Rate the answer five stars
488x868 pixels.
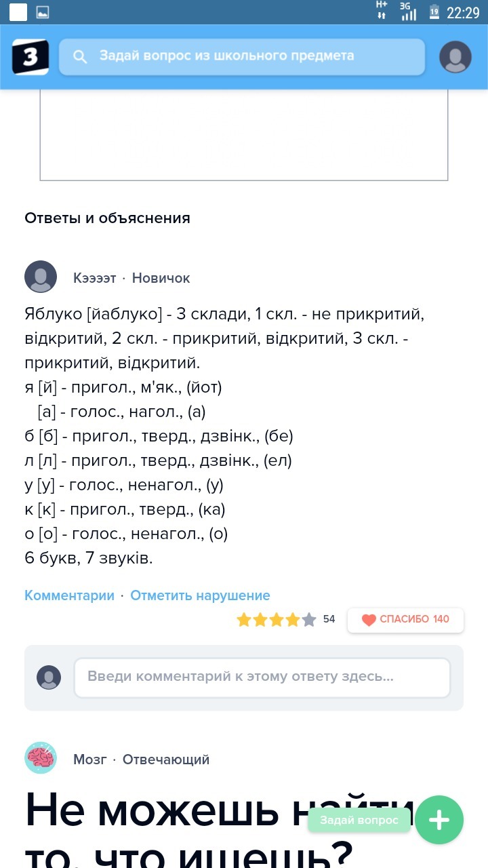point(309,619)
